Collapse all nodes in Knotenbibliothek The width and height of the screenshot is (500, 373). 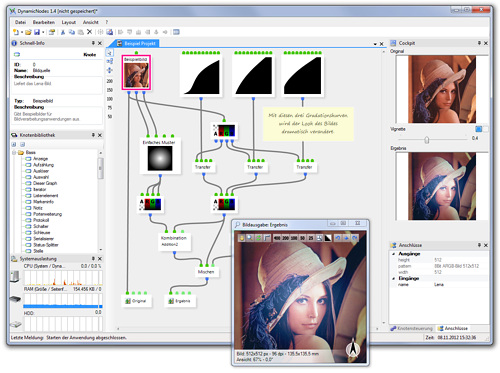[22, 145]
